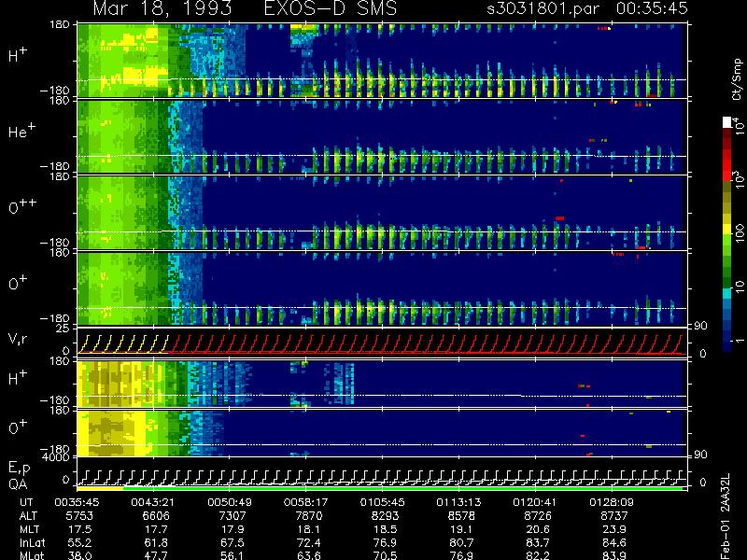This screenshot has width=747, height=560.
Task: Click the "QA" row label
Action: coord(18,483)
